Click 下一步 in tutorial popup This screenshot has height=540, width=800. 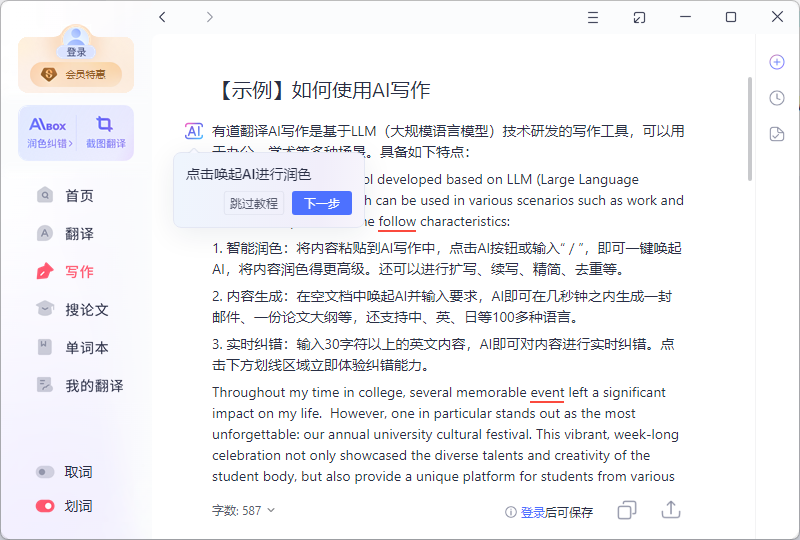click(322, 203)
